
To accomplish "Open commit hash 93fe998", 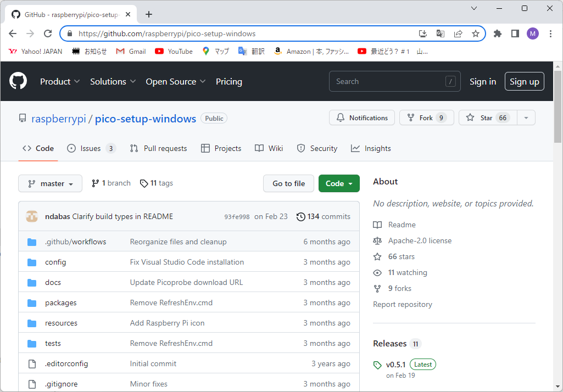I will (x=237, y=217).
